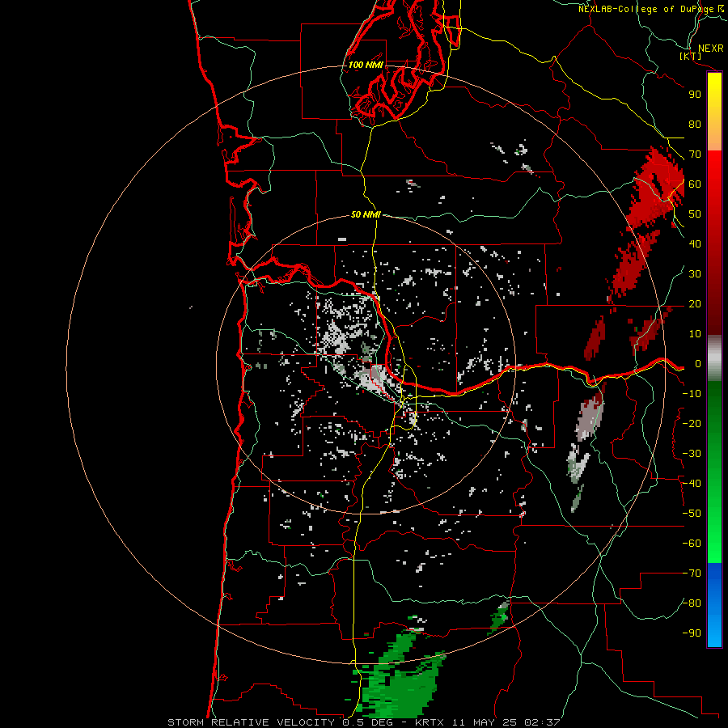Click the -60 value on velocity scale
This screenshot has height=728, width=728.
pyautogui.click(x=692, y=544)
